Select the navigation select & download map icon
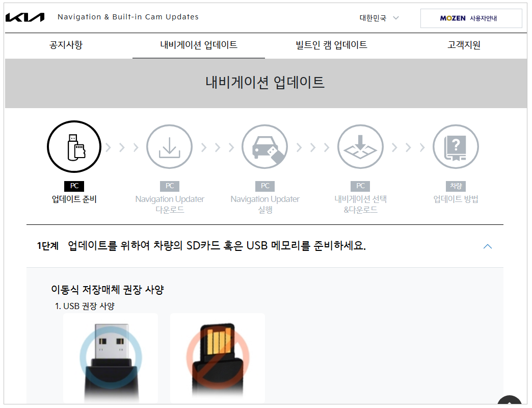Viewport: 532px width, 408px height. tap(360, 147)
